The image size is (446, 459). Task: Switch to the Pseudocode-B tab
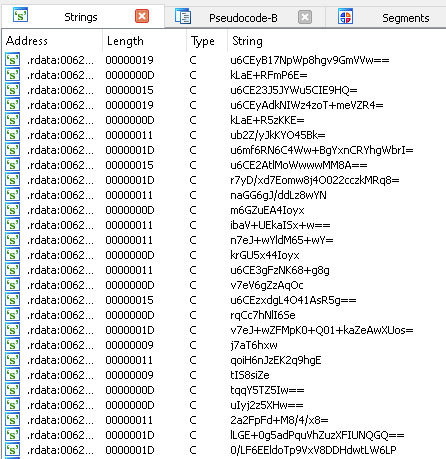tap(243, 18)
